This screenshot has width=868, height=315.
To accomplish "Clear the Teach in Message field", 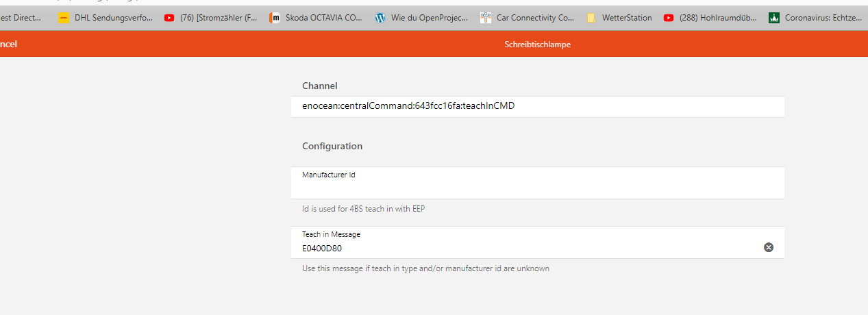I will pyautogui.click(x=768, y=247).
